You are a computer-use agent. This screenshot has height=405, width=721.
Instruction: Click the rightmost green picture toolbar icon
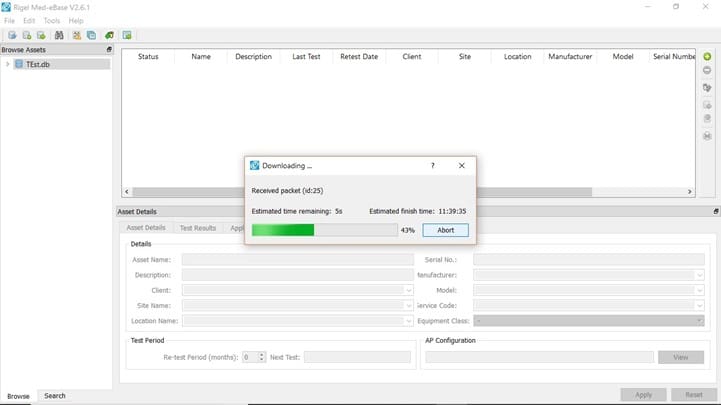128,35
